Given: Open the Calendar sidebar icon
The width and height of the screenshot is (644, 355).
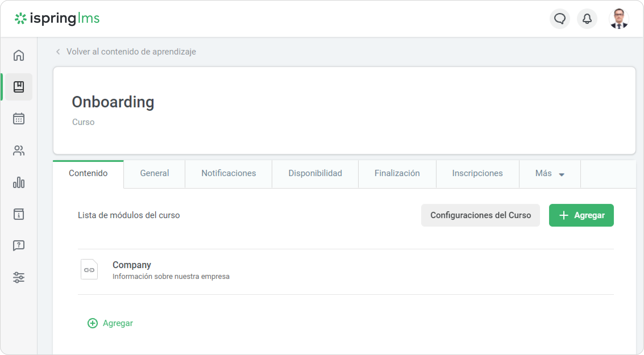Looking at the screenshot, I should coord(19,119).
